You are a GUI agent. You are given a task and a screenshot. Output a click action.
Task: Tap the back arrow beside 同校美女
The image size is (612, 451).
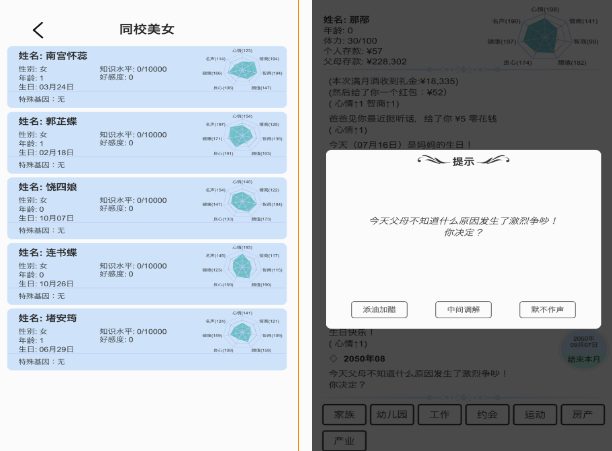tap(38, 30)
